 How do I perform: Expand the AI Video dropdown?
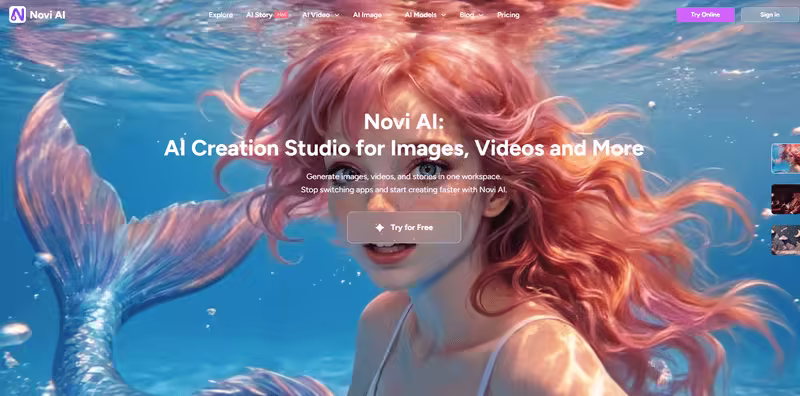[320, 15]
